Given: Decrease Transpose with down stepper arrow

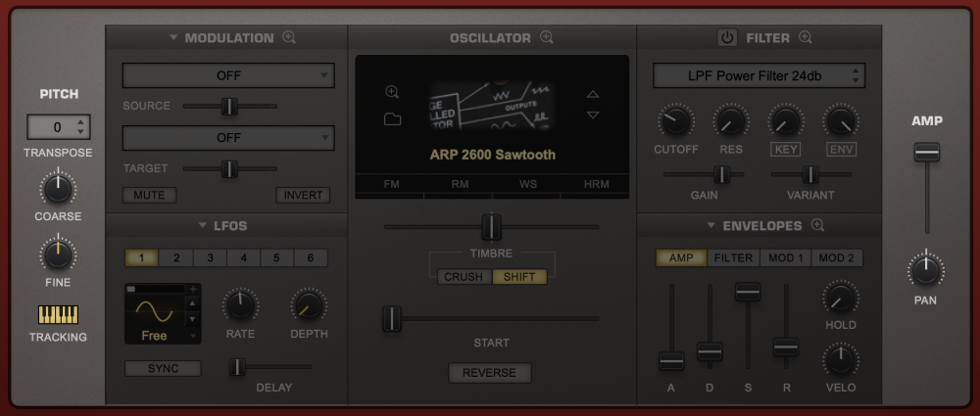Looking at the screenshot, I should tap(80, 132).
